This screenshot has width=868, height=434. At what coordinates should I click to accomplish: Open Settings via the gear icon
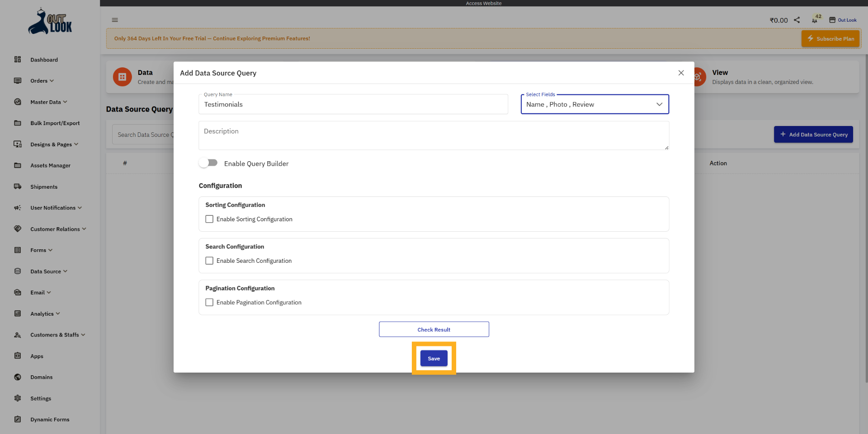[x=18, y=398]
